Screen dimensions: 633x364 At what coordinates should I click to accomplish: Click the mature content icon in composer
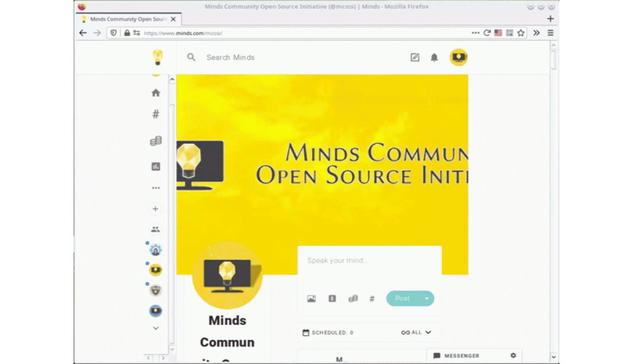[332, 299]
